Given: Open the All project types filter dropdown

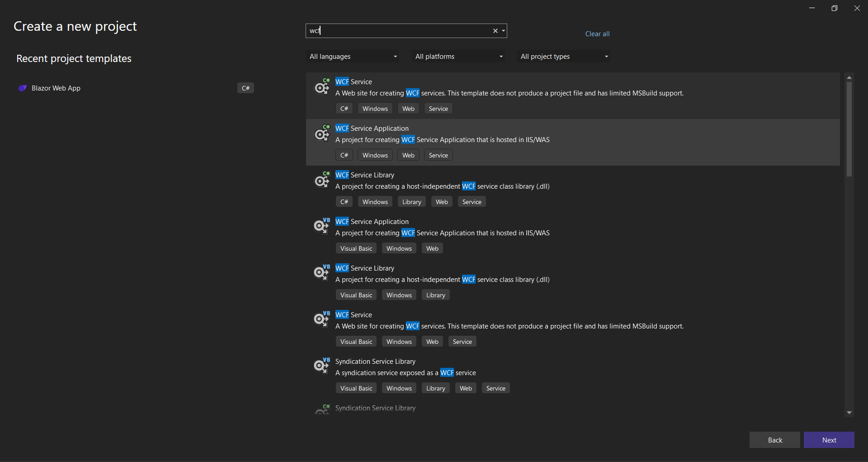Looking at the screenshot, I should [564, 57].
